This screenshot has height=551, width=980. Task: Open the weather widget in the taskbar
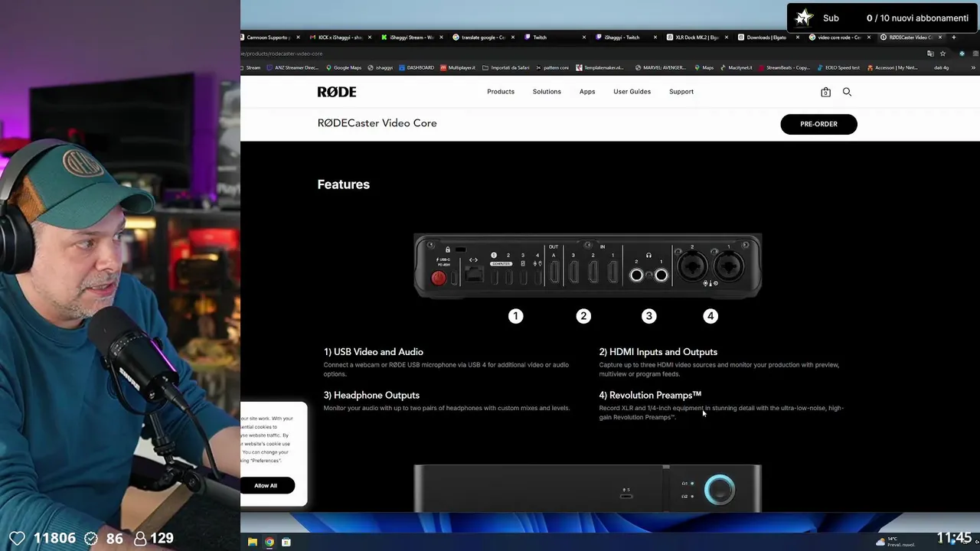point(896,541)
